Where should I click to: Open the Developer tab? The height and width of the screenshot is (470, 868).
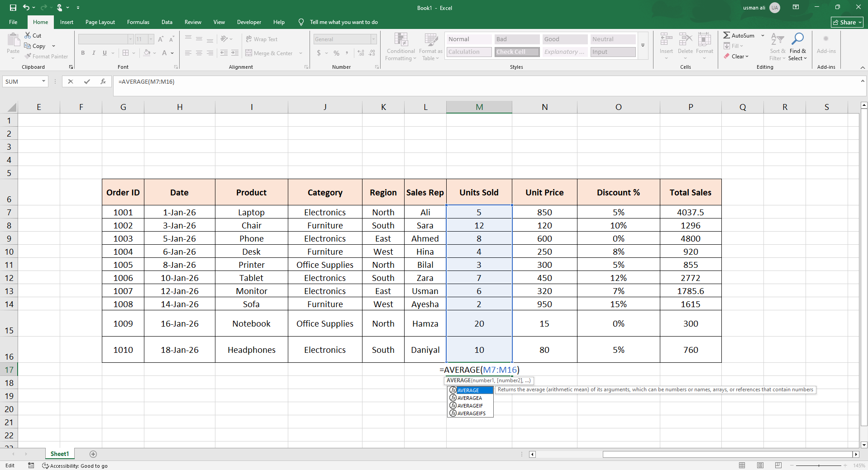[249, 22]
